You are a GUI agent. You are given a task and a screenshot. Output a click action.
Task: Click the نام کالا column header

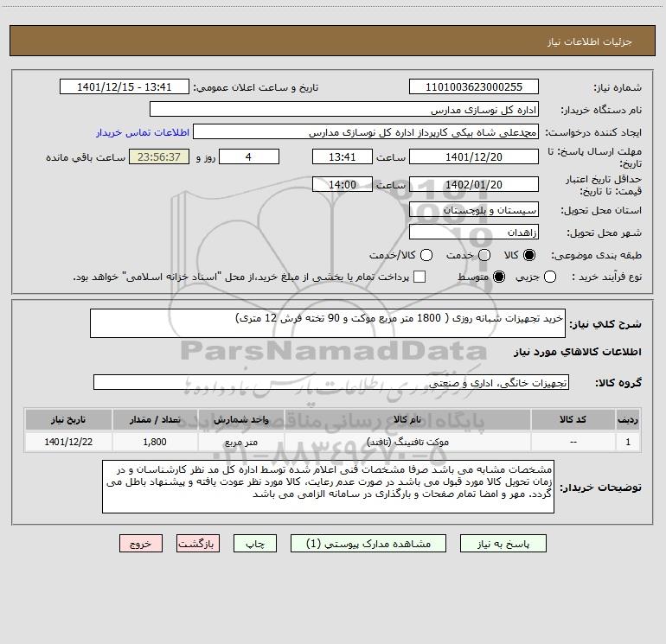407,420
